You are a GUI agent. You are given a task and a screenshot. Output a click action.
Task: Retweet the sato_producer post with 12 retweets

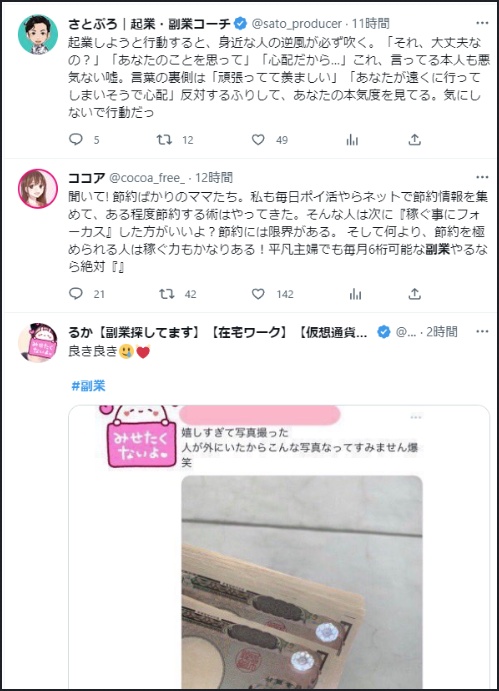point(164,140)
